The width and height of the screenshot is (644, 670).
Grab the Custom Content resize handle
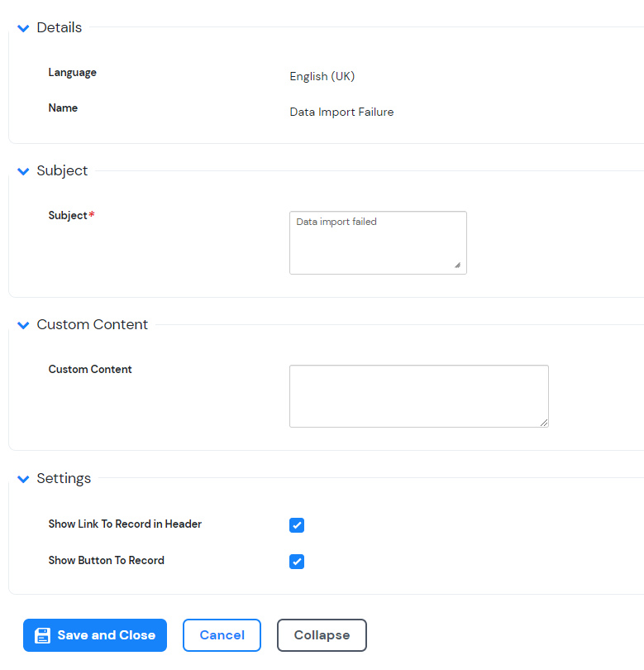[x=543, y=422]
